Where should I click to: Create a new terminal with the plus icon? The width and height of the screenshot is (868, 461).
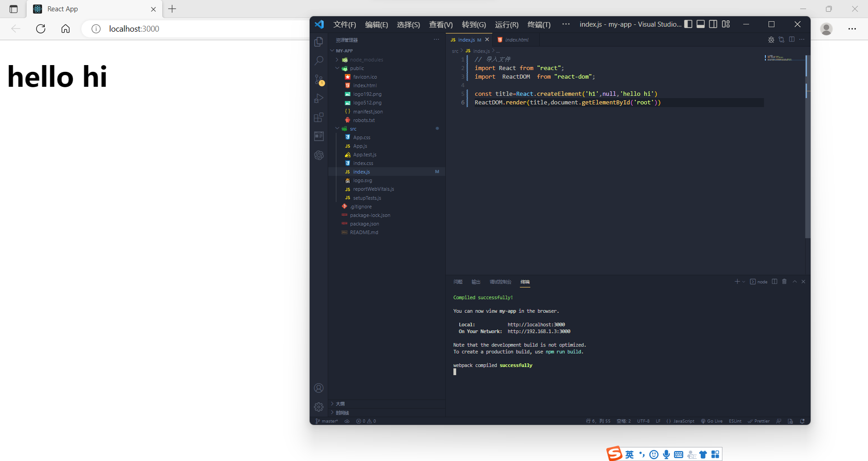tap(737, 282)
